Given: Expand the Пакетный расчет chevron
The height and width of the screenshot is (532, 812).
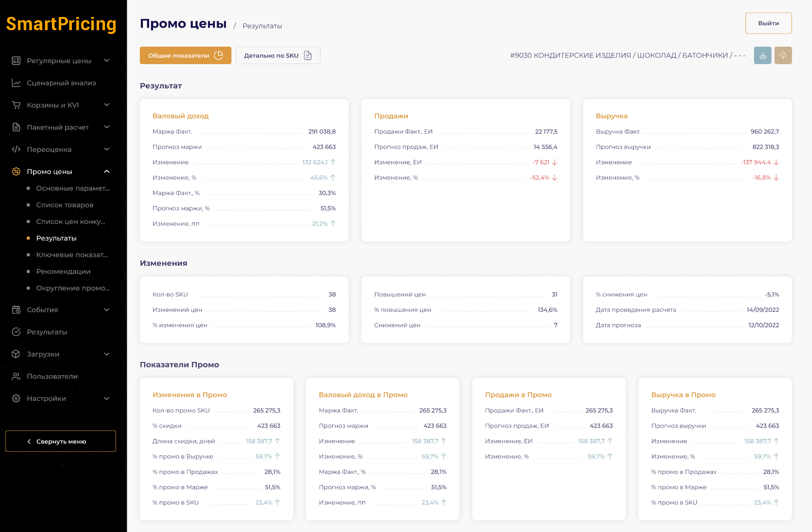Looking at the screenshot, I should pyautogui.click(x=107, y=127).
